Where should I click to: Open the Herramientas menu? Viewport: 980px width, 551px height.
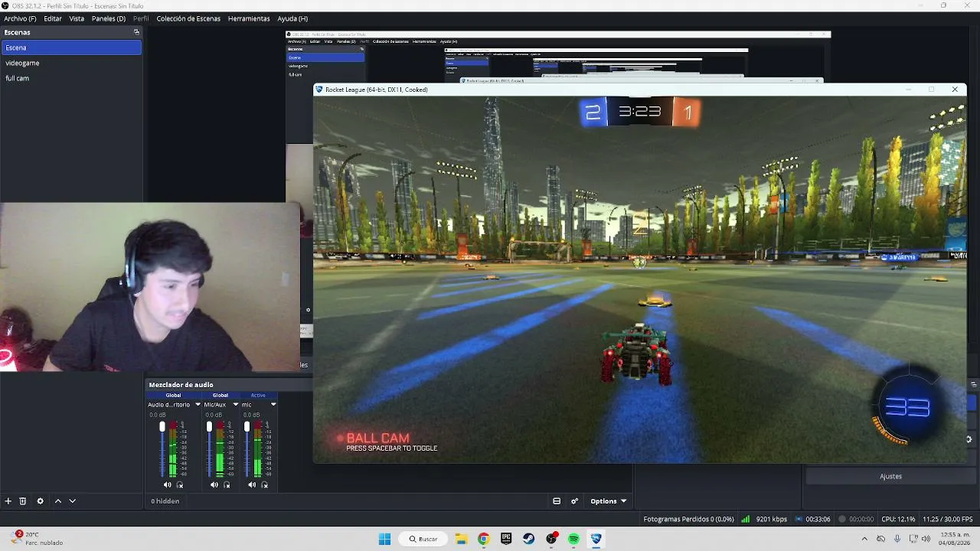[x=249, y=18]
